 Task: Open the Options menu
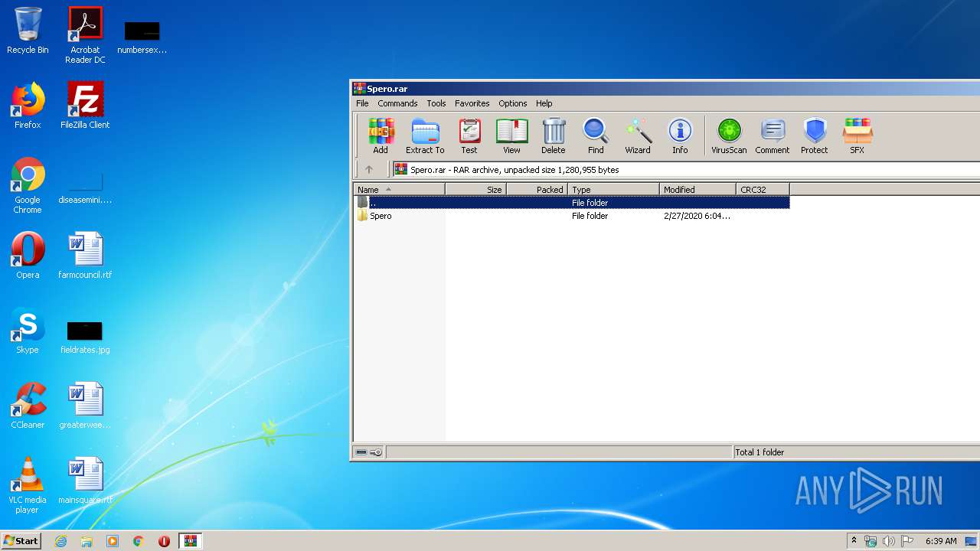coord(513,103)
